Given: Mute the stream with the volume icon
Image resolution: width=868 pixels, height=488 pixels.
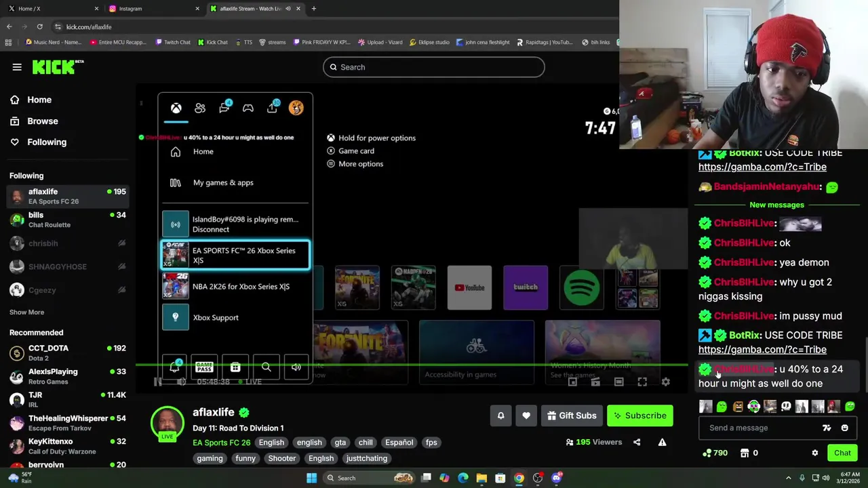Looking at the screenshot, I should click(181, 382).
